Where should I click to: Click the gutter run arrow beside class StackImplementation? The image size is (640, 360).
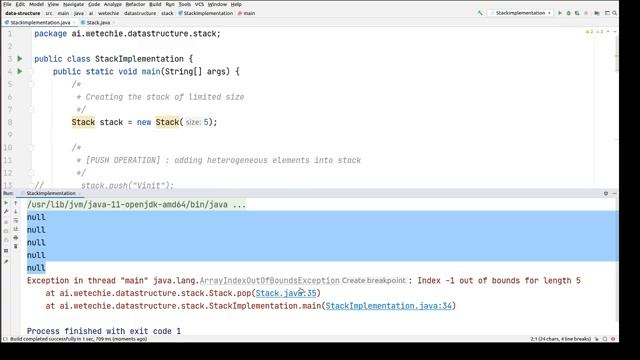[x=20, y=59]
